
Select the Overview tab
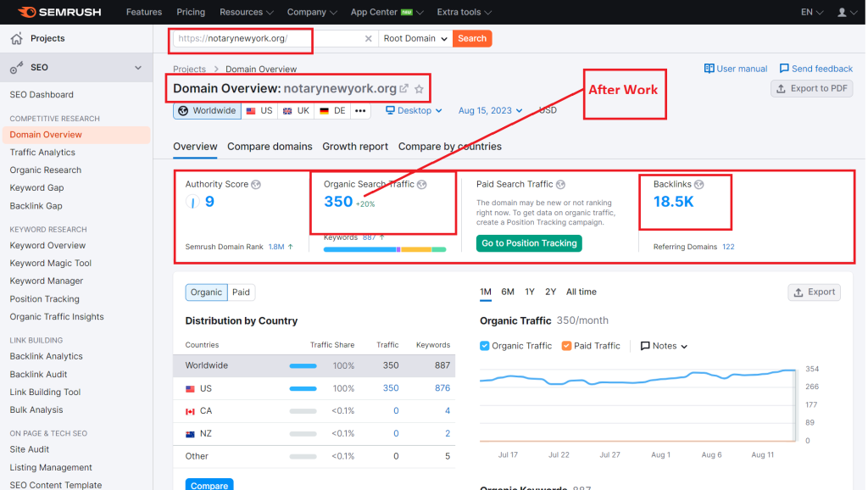coord(195,146)
